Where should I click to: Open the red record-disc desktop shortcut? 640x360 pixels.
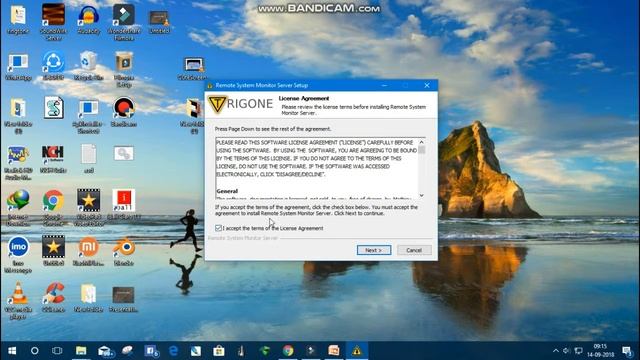(124, 112)
